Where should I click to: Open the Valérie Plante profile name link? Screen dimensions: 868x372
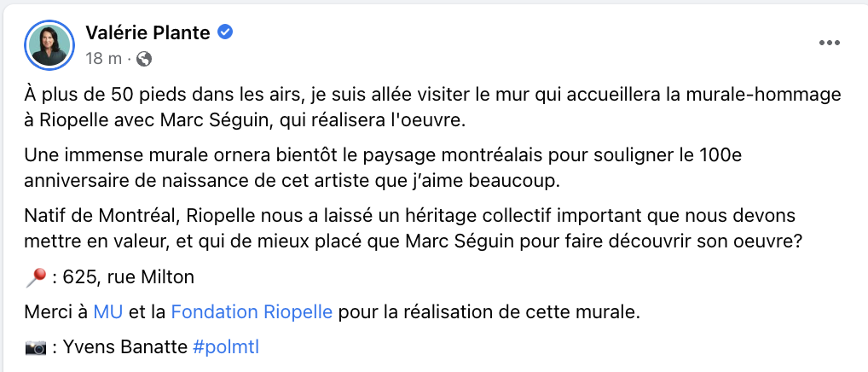point(148,33)
